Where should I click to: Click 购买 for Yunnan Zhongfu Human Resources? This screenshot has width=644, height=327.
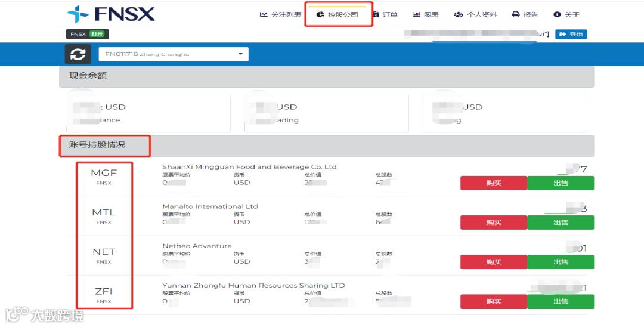tap(493, 301)
